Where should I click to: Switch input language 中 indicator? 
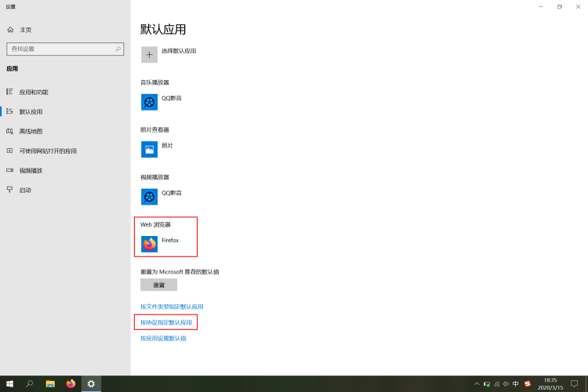516,383
